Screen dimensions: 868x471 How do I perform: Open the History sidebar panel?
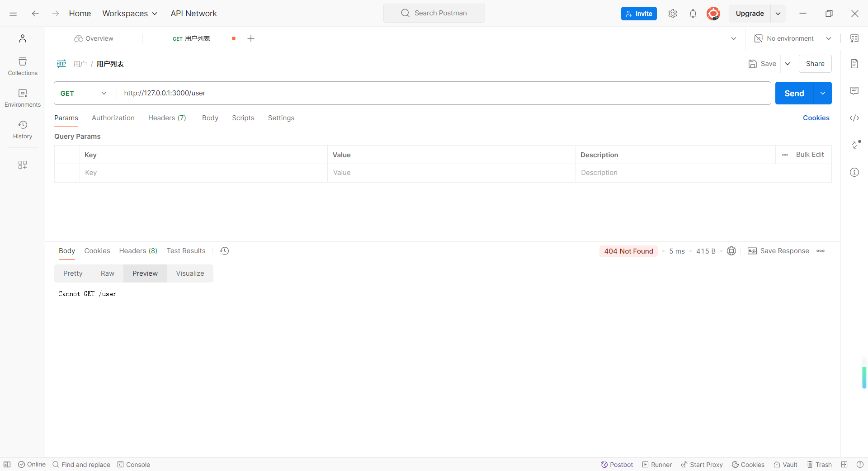(x=23, y=130)
